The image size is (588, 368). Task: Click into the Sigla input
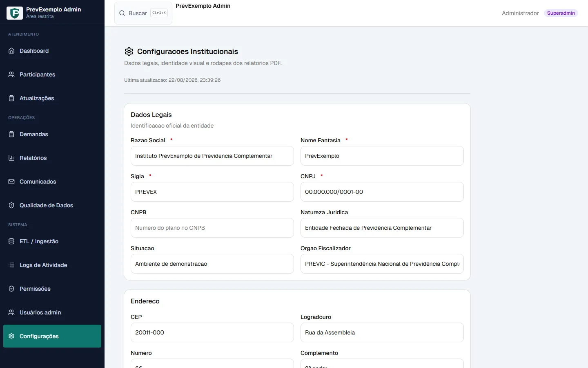pos(212,192)
